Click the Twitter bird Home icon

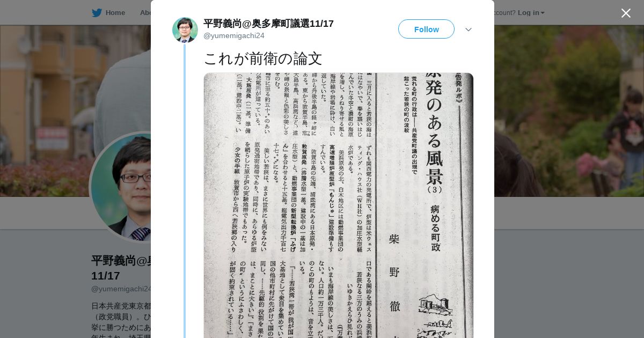[x=97, y=13]
